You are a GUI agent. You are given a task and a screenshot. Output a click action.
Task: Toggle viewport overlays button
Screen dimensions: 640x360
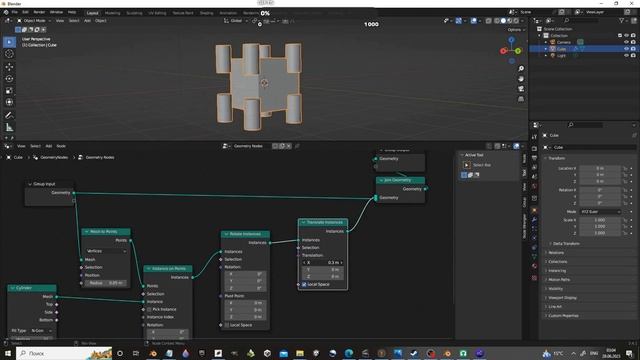[x=473, y=20]
